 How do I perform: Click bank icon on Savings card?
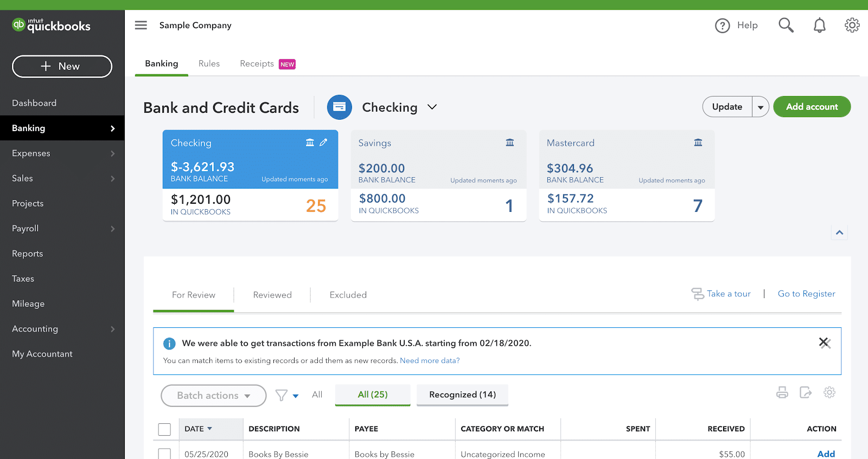tap(510, 143)
